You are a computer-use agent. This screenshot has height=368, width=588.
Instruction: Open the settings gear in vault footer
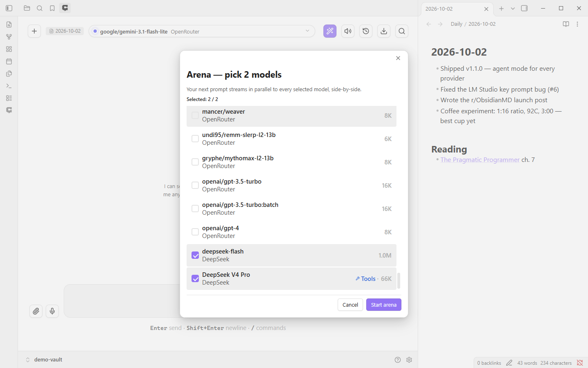pos(409,360)
